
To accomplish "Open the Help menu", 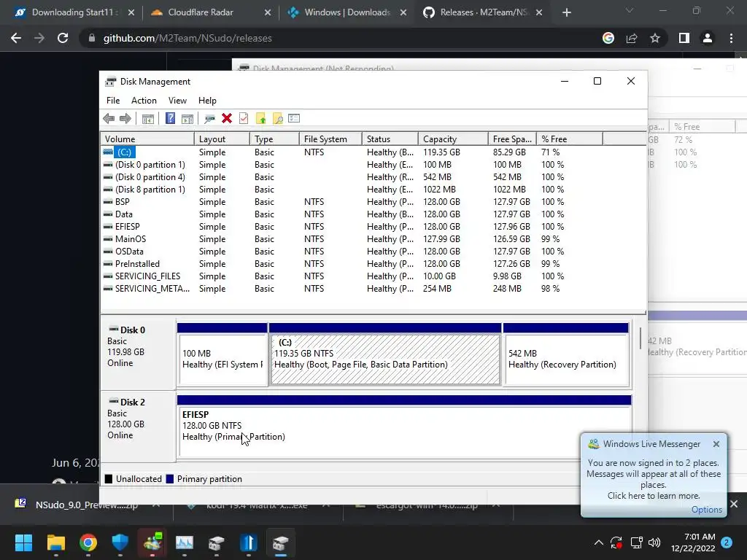I will coord(207,101).
